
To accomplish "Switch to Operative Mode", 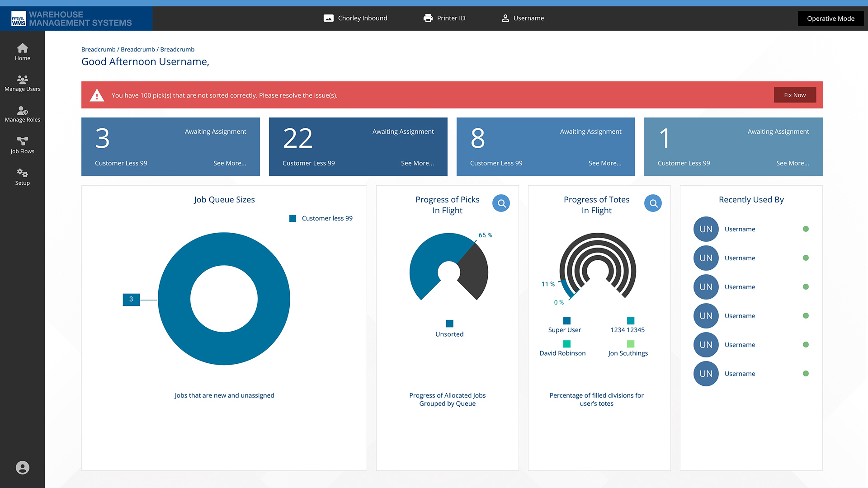I will click(830, 19).
